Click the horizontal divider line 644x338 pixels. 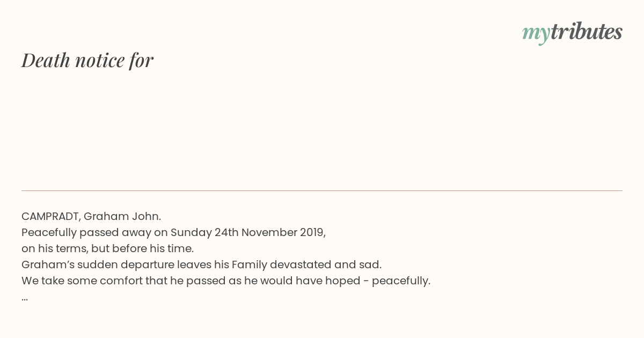[322, 190]
